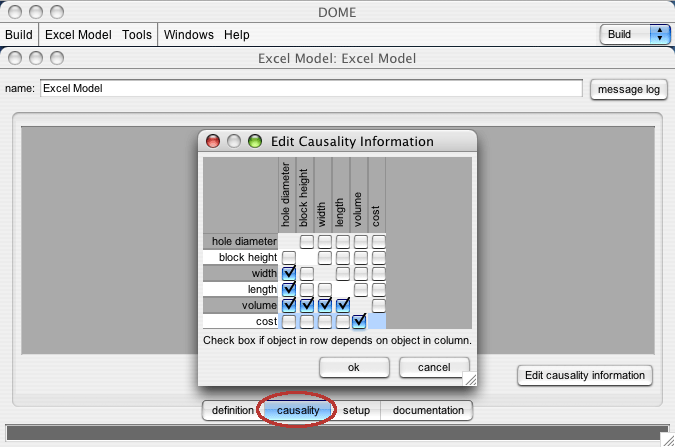
Task: Check length depends on cost
Action: point(378,289)
